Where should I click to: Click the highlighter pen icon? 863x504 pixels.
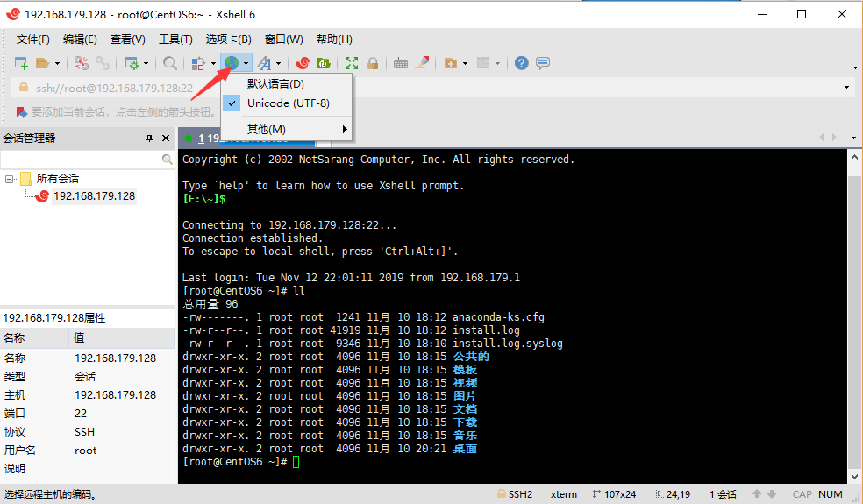tap(422, 63)
